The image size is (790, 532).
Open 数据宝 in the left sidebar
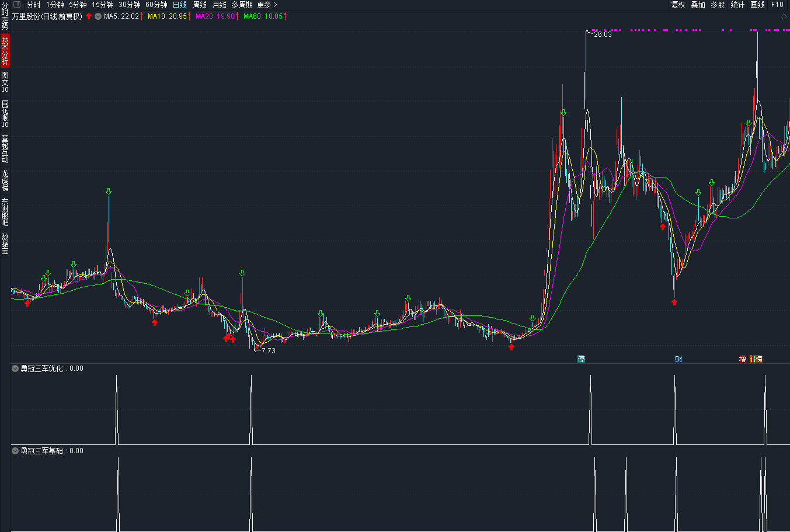coord(5,244)
